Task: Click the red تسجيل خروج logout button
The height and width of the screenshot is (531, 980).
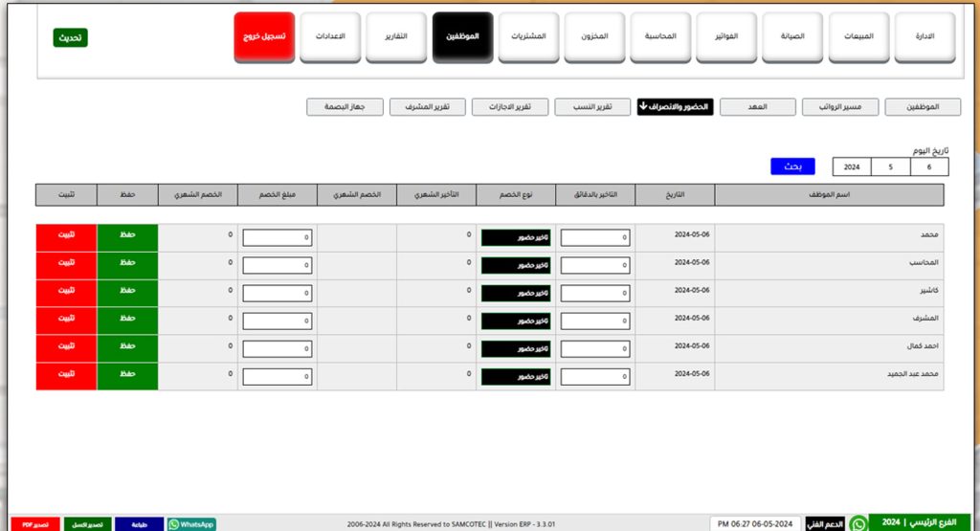Action: [264, 37]
